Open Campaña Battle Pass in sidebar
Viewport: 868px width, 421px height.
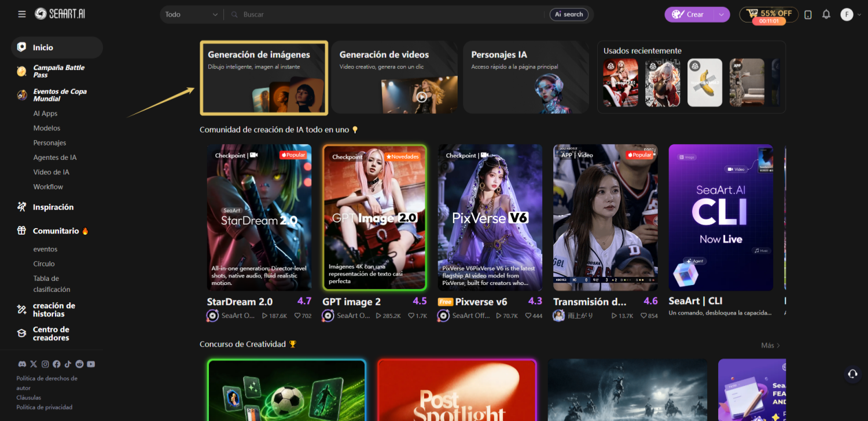[57, 71]
